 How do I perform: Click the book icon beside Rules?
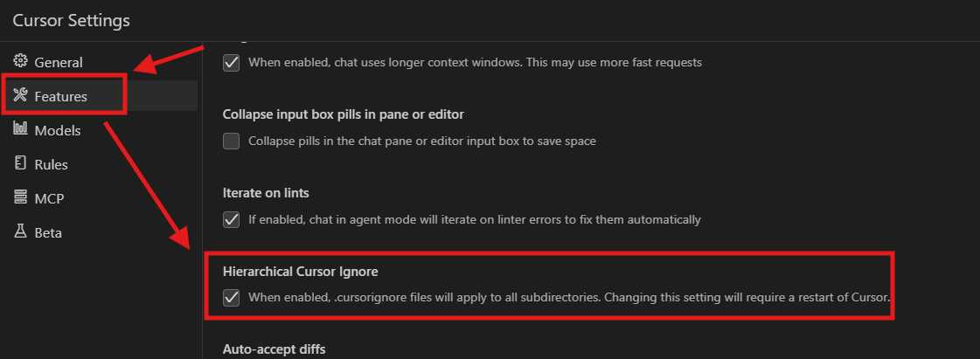[x=20, y=164]
